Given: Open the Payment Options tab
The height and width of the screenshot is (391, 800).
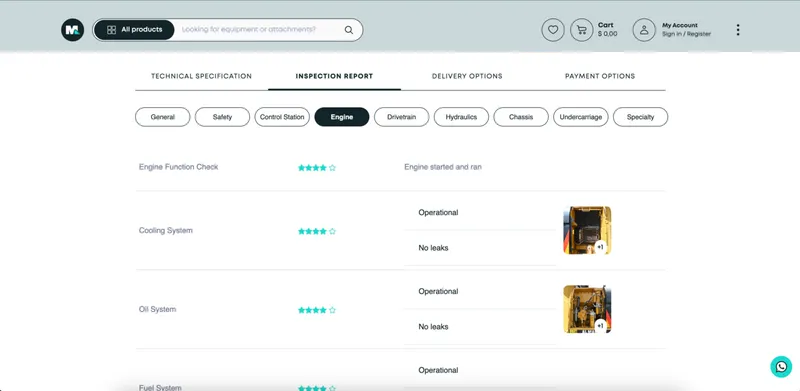Looking at the screenshot, I should tap(600, 76).
